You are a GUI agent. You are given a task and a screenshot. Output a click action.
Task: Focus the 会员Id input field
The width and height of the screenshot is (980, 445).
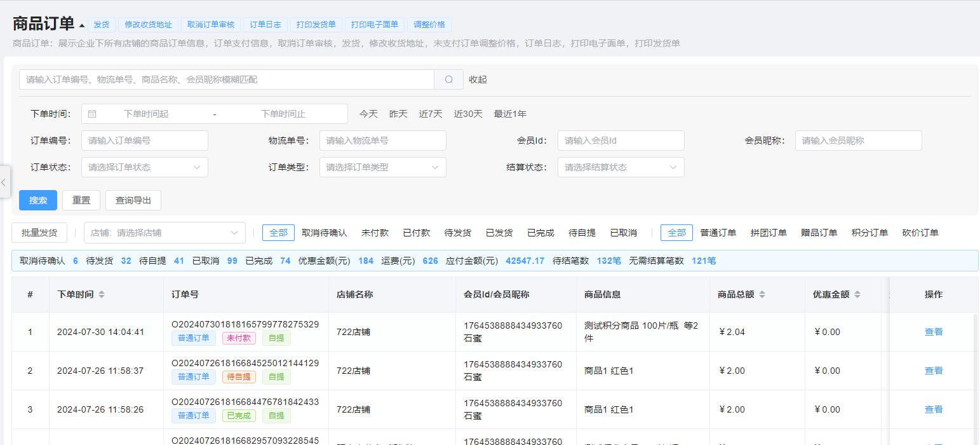click(x=621, y=140)
